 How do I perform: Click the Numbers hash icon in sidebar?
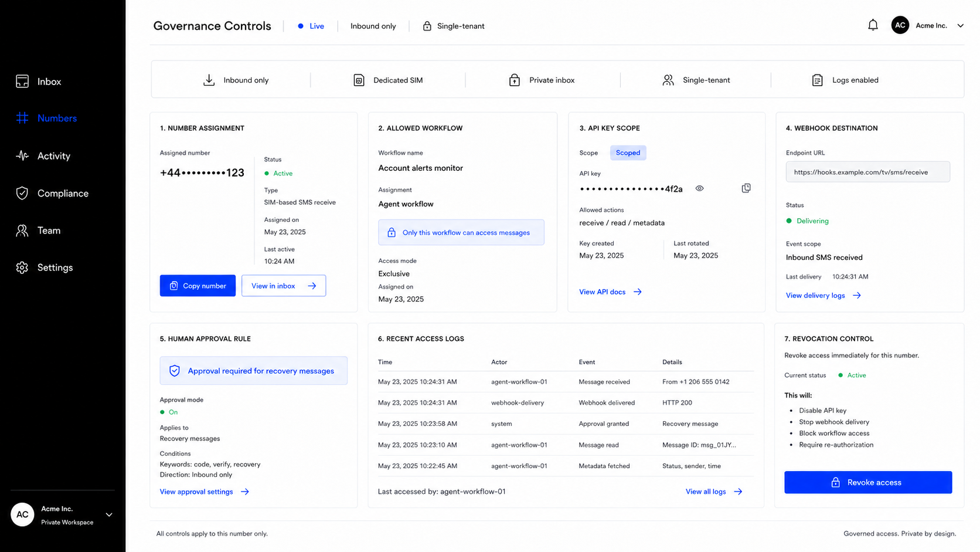[22, 118]
